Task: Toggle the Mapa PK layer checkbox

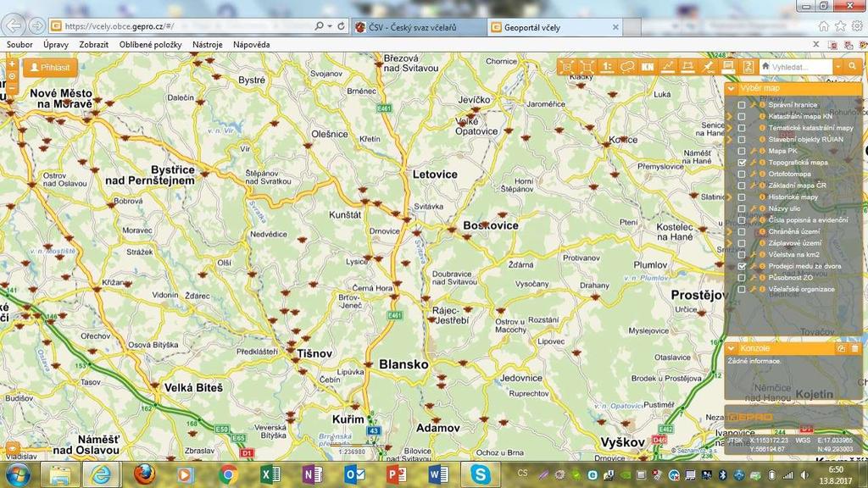Action: coord(742,151)
